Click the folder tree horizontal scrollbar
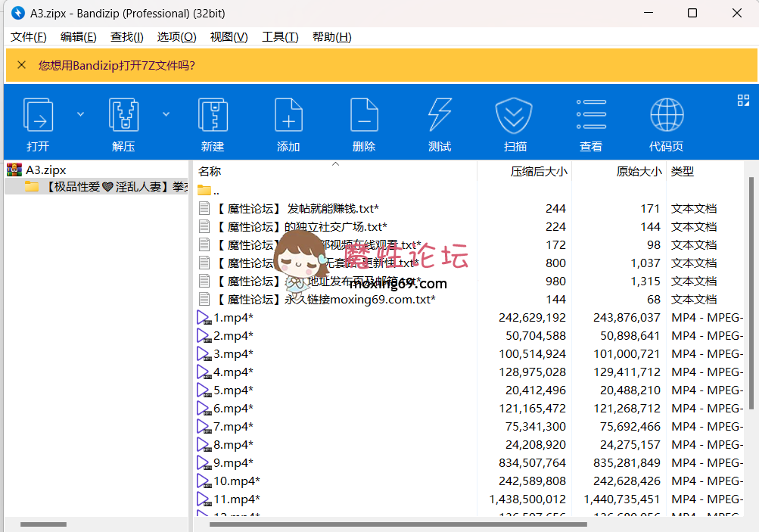759x532 pixels. (x=43, y=524)
